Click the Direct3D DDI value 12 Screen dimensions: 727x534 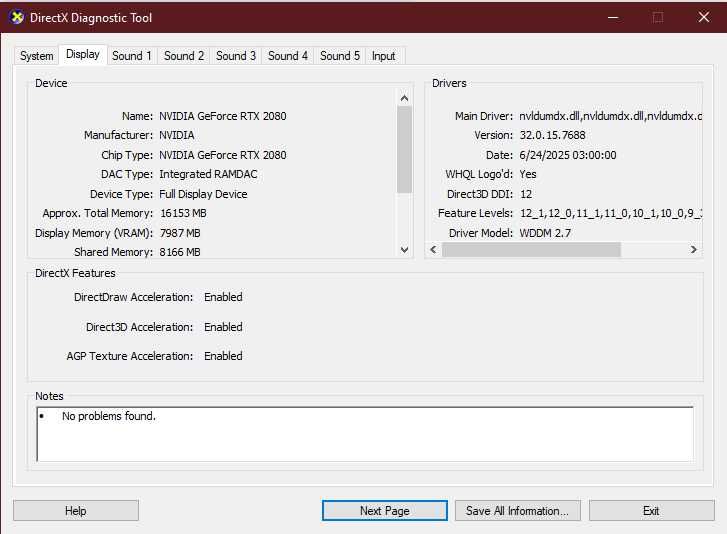(526, 194)
